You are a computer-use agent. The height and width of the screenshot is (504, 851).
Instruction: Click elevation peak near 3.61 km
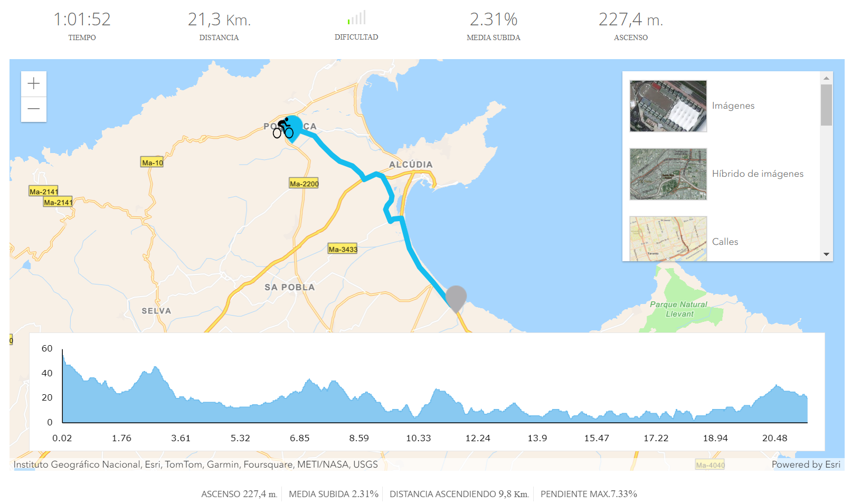click(155, 368)
